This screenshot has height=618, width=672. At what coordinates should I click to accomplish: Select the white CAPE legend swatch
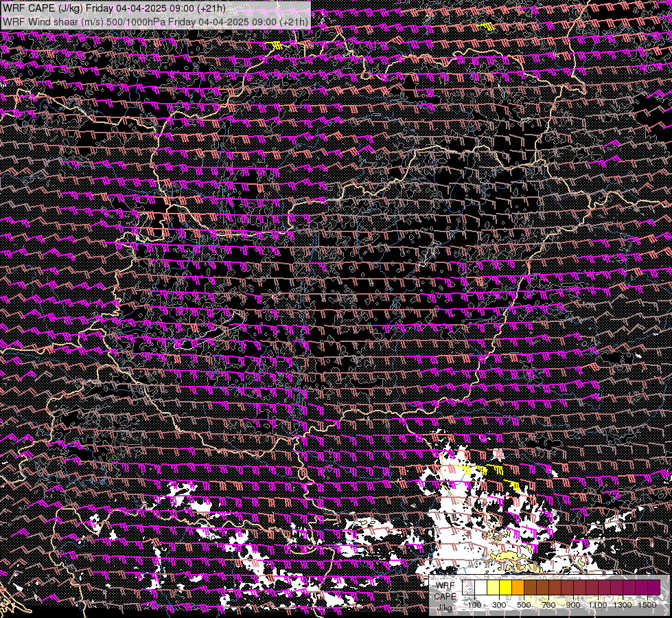click(x=481, y=588)
